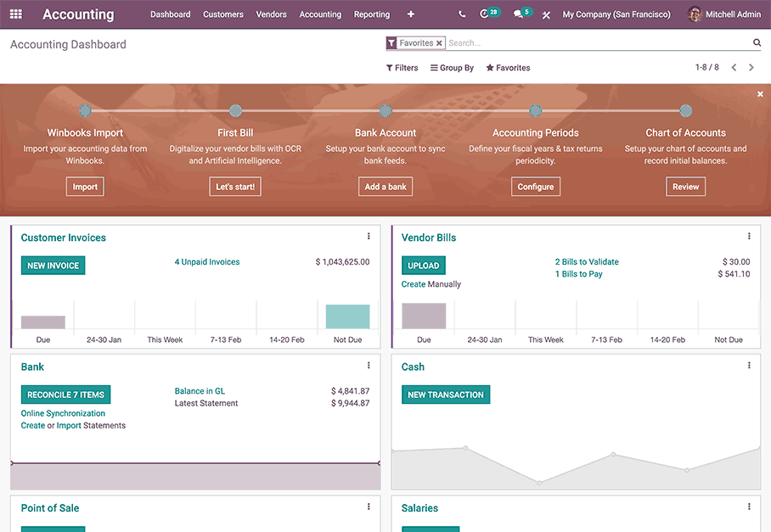Open the Vendor Bills card options menu
This screenshot has width=771, height=532.
(749, 236)
